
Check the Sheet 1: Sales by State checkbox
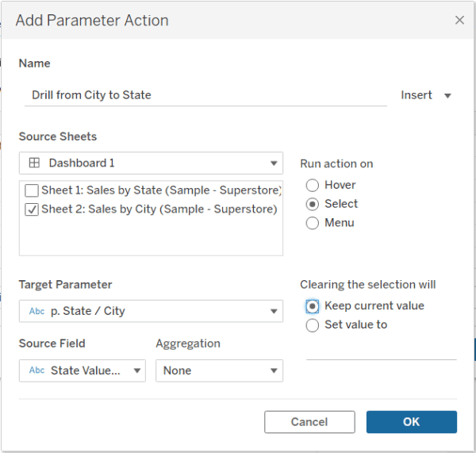tap(31, 190)
